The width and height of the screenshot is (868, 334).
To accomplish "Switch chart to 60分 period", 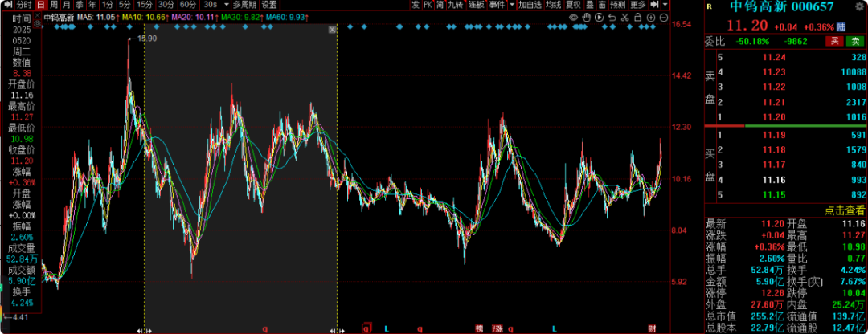I will click(x=188, y=5).
